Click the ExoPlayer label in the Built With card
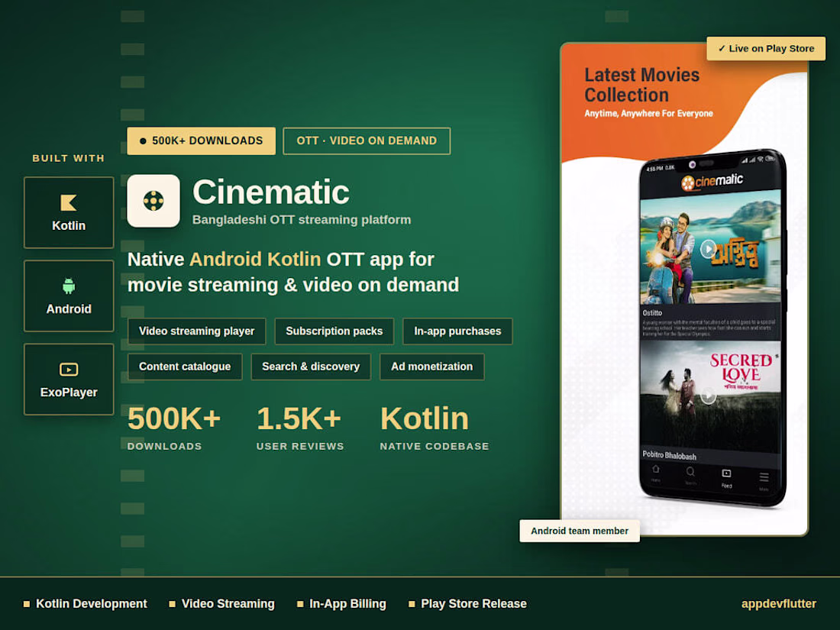840x630 pixels. point(69,393)
